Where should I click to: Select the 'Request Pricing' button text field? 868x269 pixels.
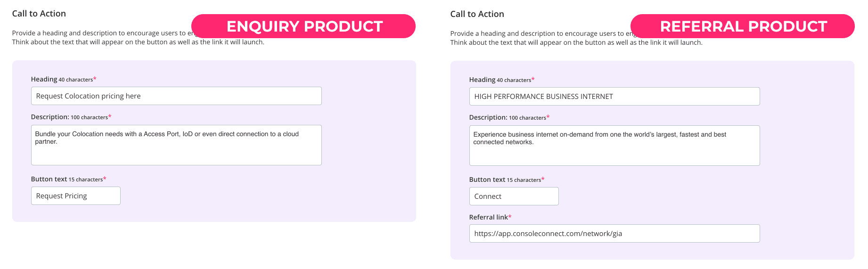coord(76,196)
